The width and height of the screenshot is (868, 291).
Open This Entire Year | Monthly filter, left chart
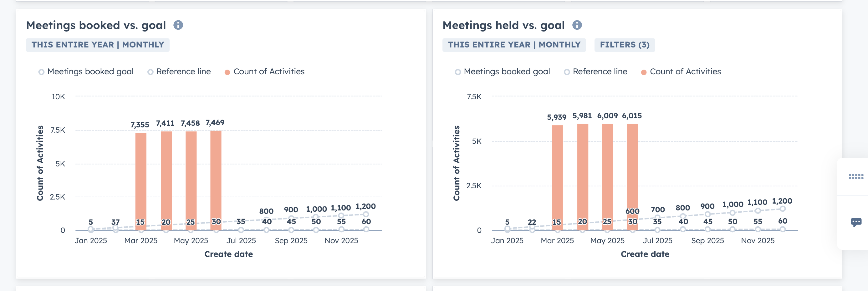click(x=98, y=45)
